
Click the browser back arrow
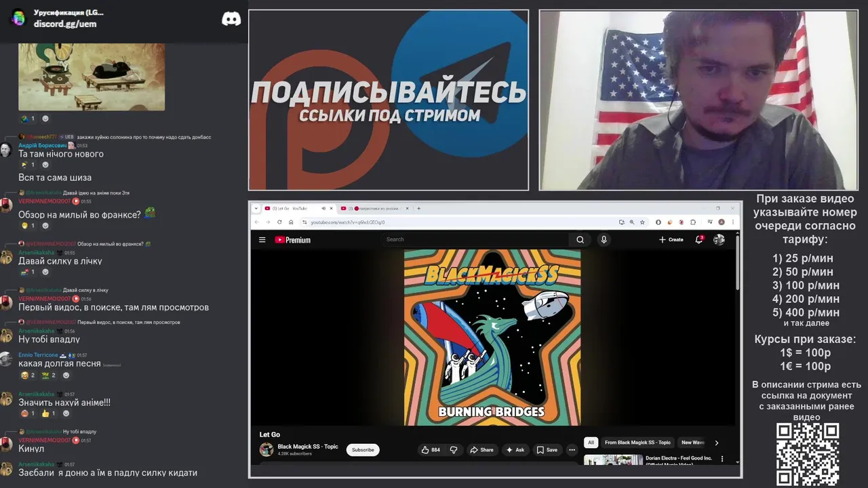tap(256, 222)
